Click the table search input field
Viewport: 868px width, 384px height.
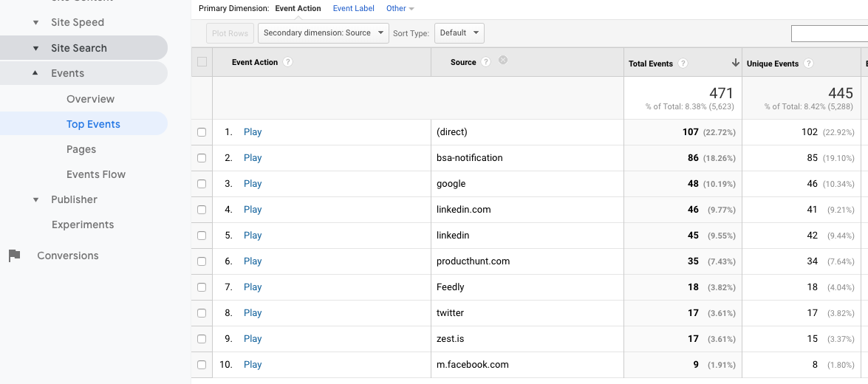(830, 33)
